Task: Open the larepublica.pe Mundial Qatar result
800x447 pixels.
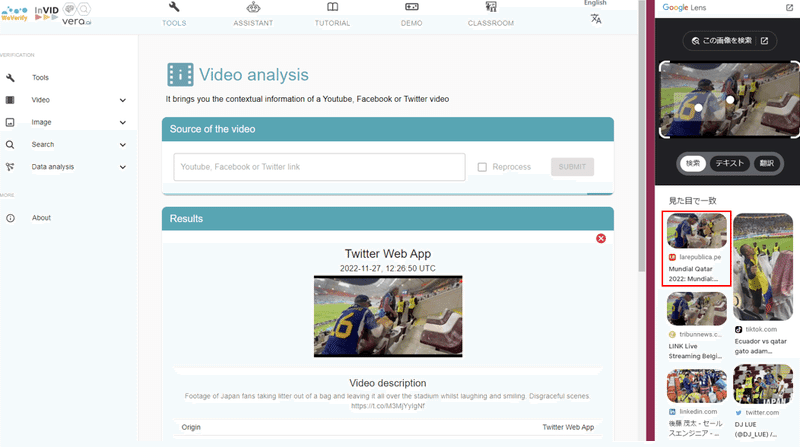Action: 696,249
